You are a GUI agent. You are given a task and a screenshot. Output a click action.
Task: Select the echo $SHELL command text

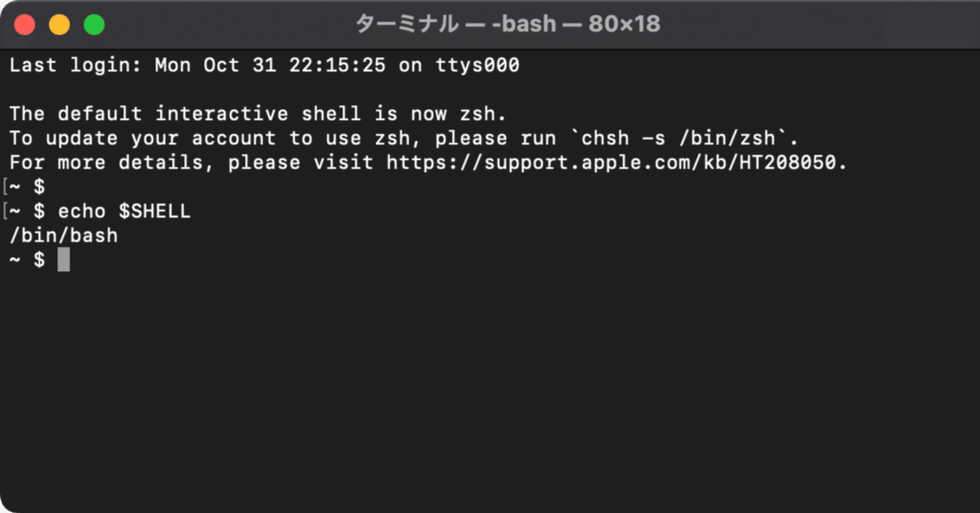(x=122, y=211)
